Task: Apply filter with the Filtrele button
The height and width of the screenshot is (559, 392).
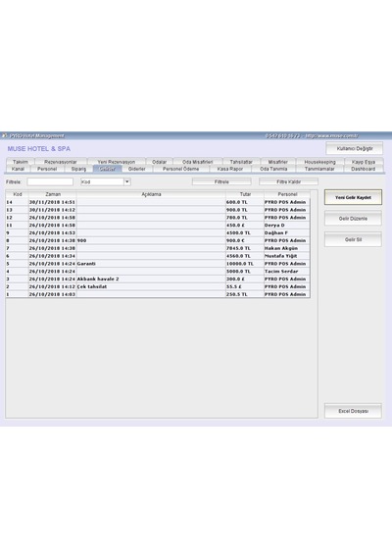Action: (221, 181)
